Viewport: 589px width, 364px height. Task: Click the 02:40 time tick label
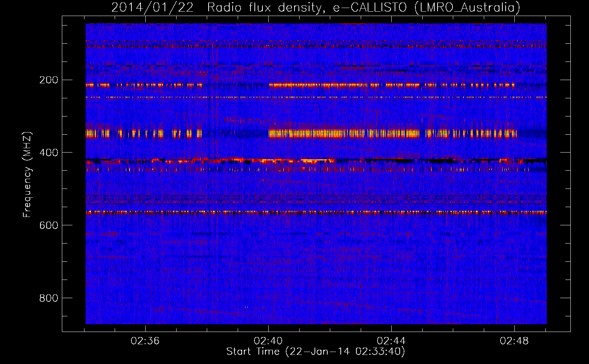tap(268, 341)
